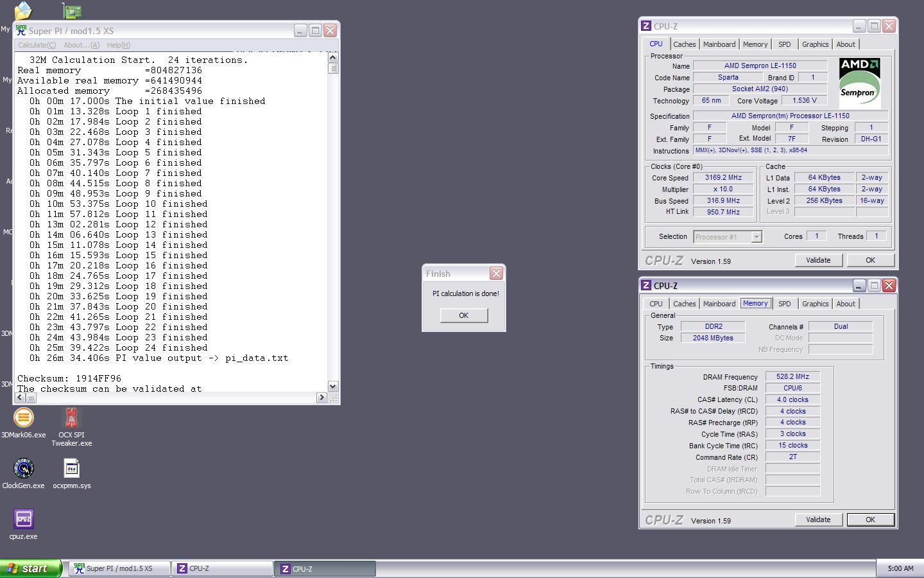Open About tab in upper CPU-Z
The image size is (924, 578).
click(x=846, y=44)
